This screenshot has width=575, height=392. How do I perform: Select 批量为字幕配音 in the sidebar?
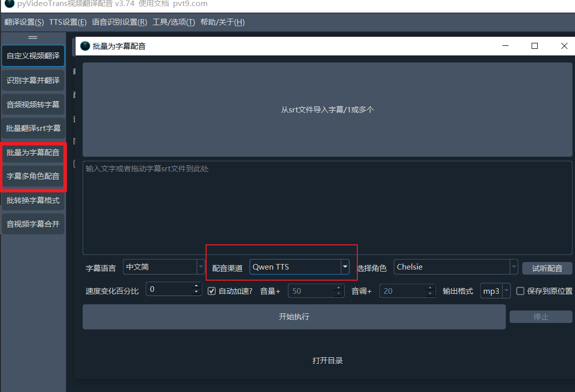33,153
